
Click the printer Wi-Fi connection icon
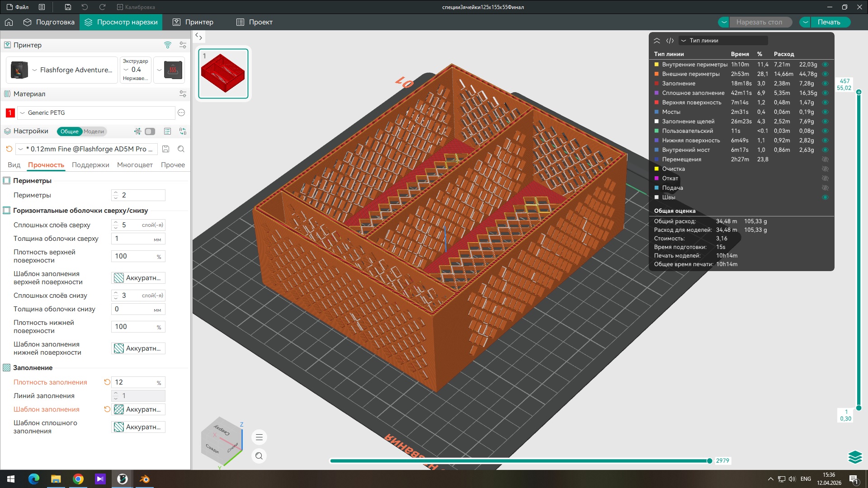pyautogui.click(x=168, y=45)
